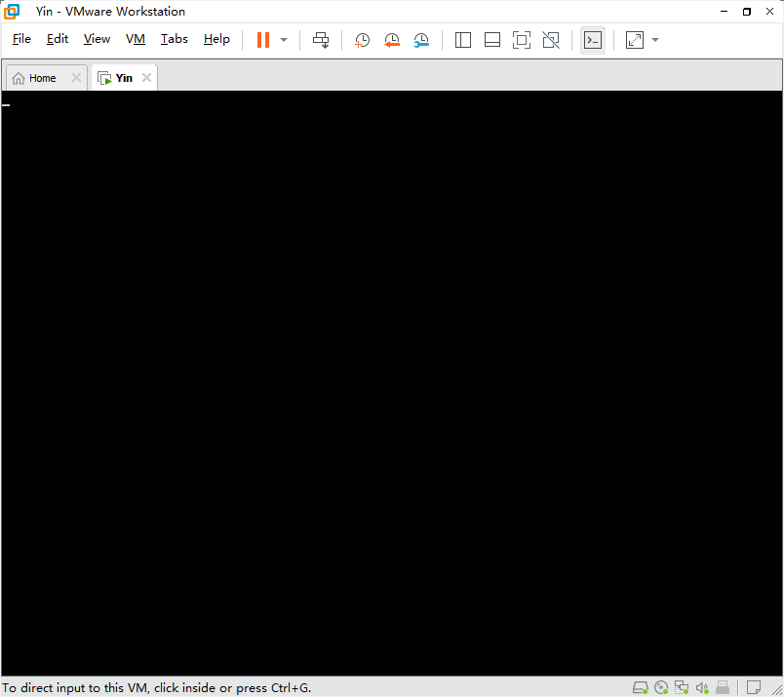Close the Yin tab
Image resolution: width=784 pixels, height=697 pixels.
146,78
